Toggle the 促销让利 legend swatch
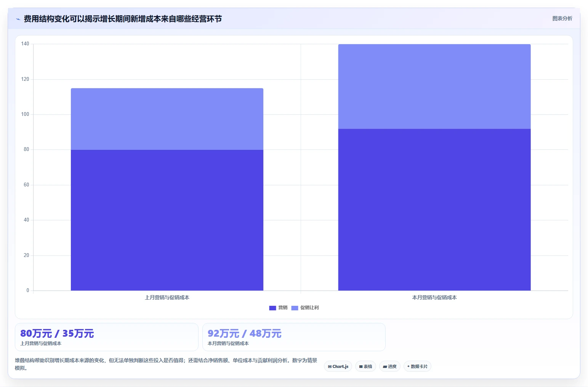The height and width of the screenshot is (387, 588). tap(295, 308)
